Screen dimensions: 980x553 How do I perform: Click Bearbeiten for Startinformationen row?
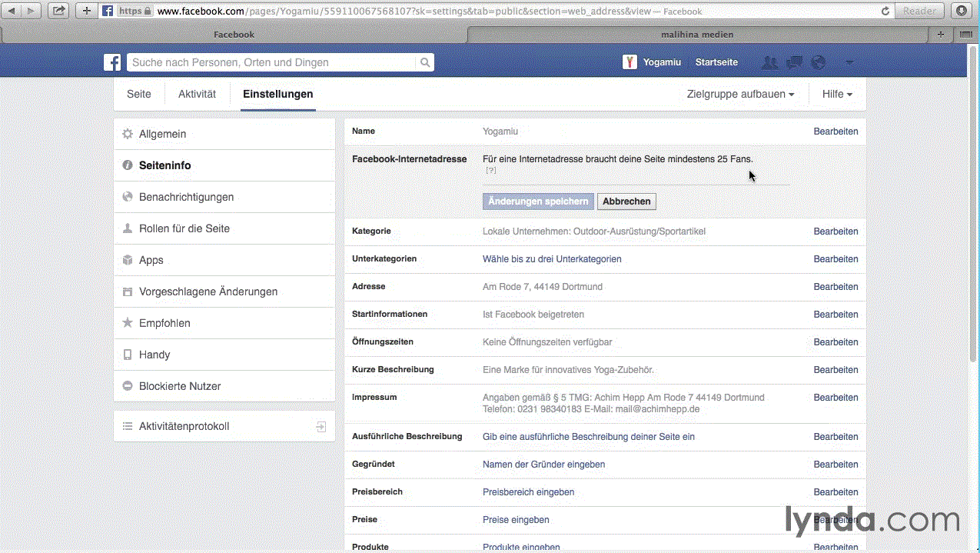pyautogui.click(x=835, y=315)
